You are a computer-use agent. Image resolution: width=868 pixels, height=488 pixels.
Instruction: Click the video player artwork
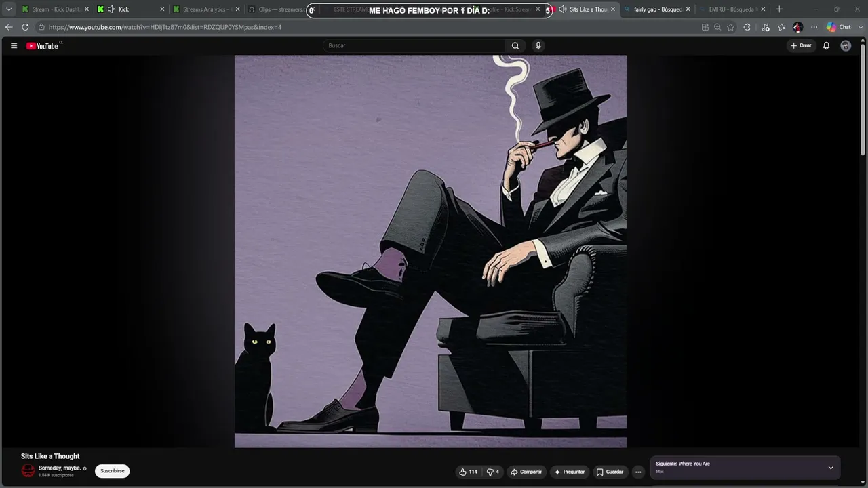click(431, 251)
